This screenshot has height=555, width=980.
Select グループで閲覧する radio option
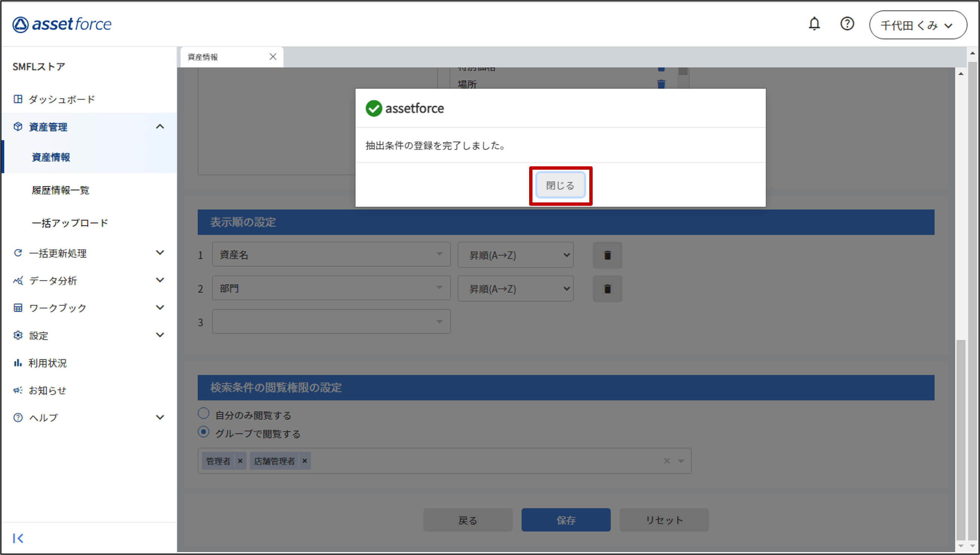pyautogui.click(x=204, y=432)
